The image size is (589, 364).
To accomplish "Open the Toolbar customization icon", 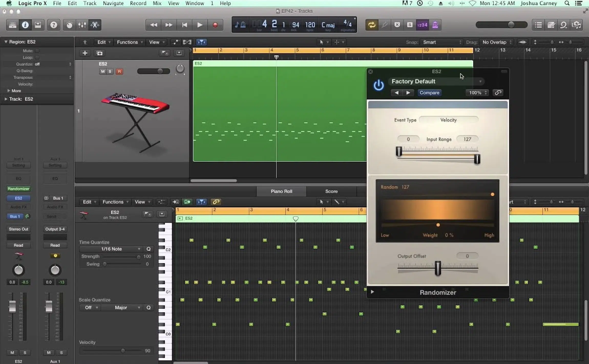I will coord(38,25).
